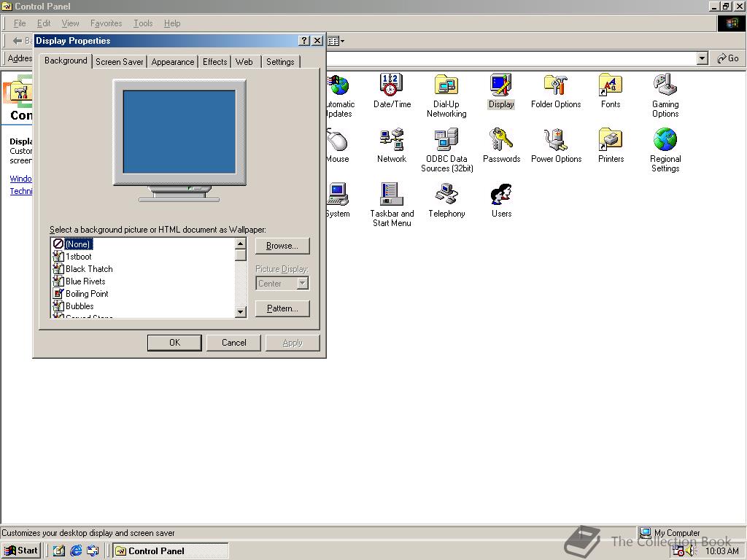This screenshot has width=747, height=560.
Task: Select the Display control panel icon
Action: click(x=501, y=91)
